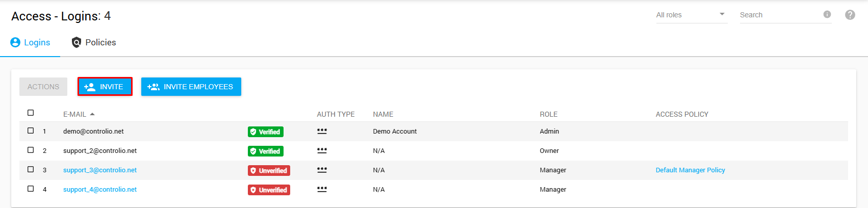The height and width of the screenshot is (208, 868).
Task: Click auth type icon for support_4@controlio.net
Action: (322, 189)
